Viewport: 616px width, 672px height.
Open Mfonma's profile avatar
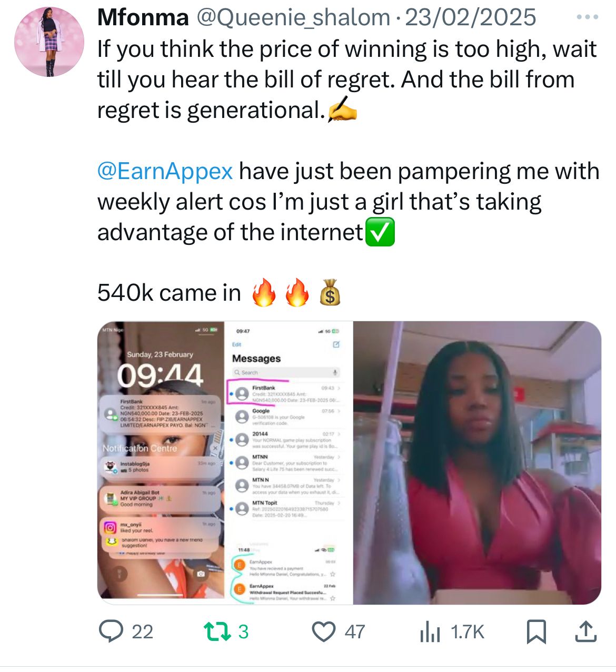point(49,42)
